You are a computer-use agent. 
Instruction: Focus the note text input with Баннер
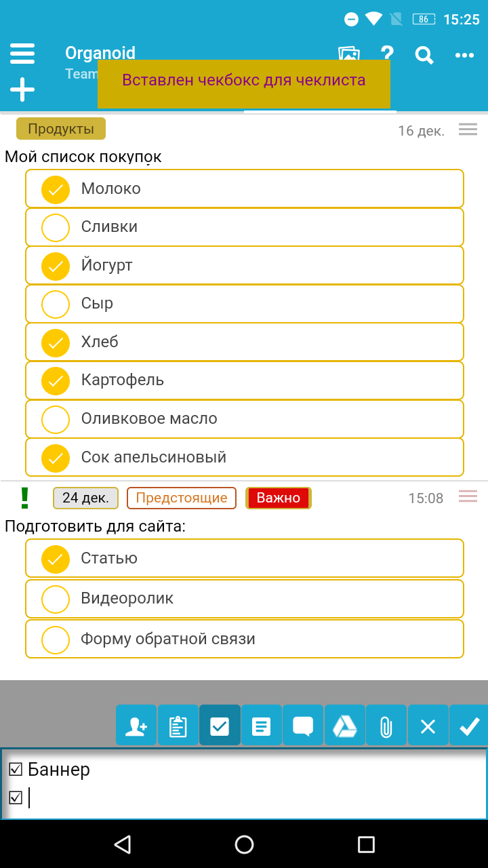244,784
